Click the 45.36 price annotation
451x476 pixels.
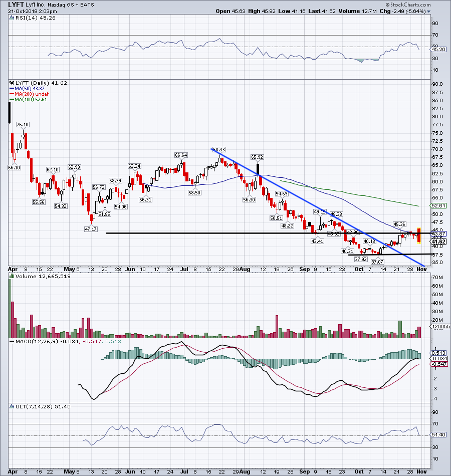coord(399,224)
